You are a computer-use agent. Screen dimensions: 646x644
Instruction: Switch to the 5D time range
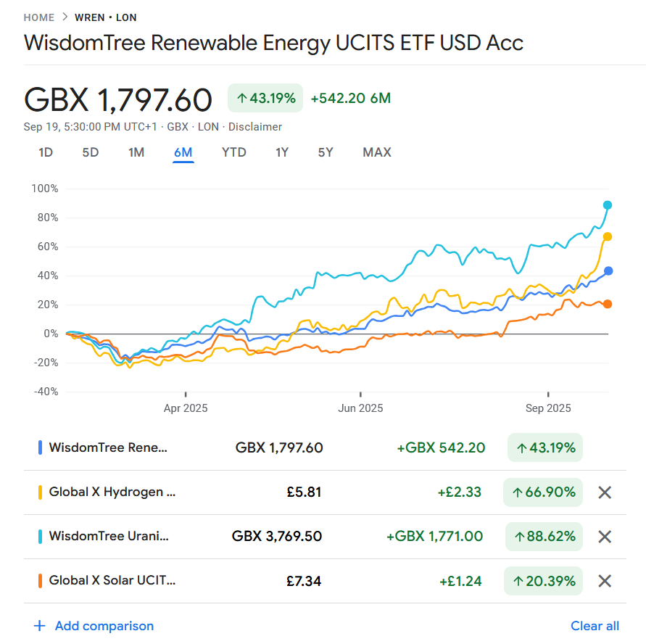pos(90,152)
